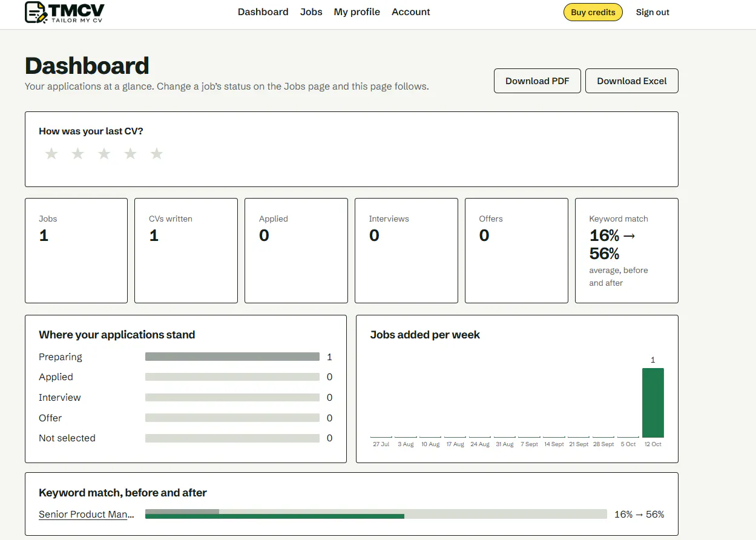Click the TMCV Tailor My CV logo

pos(65,12)
